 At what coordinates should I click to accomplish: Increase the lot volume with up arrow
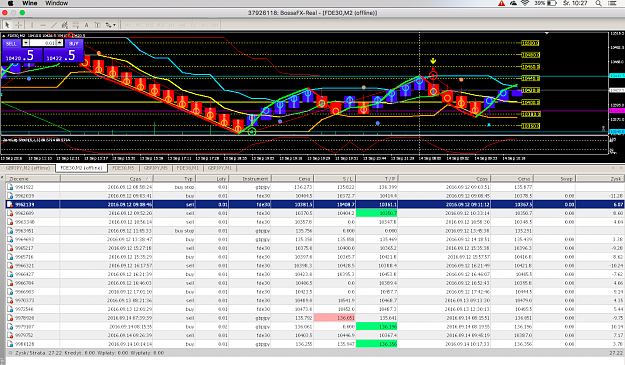click(60, 43)
